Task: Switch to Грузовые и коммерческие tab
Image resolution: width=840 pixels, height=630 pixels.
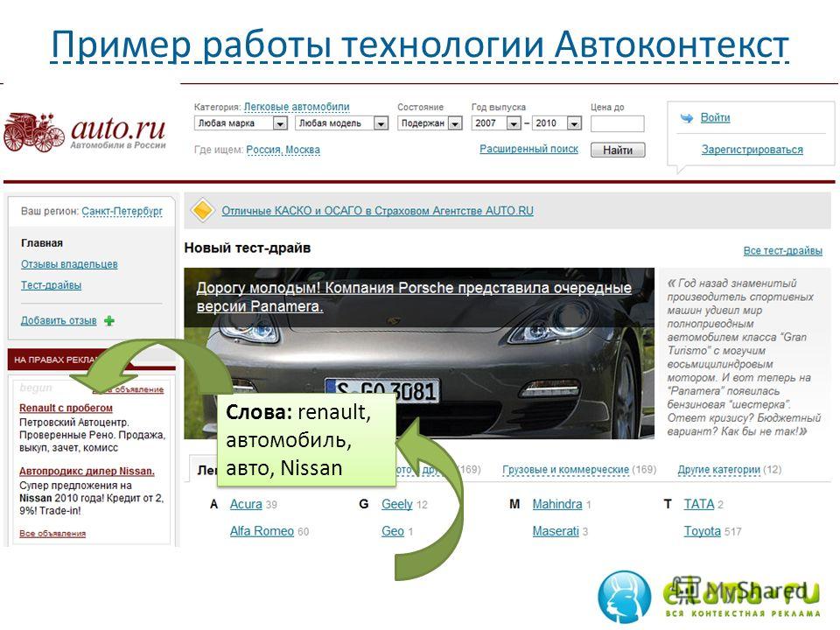Action: (x=566, y=469)
